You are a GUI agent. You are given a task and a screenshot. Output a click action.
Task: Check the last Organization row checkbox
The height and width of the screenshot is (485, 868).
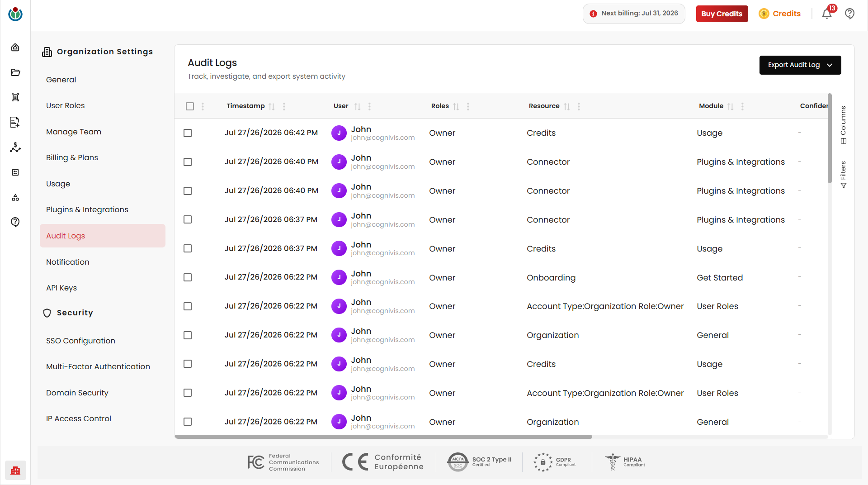[x=188, y=422]
